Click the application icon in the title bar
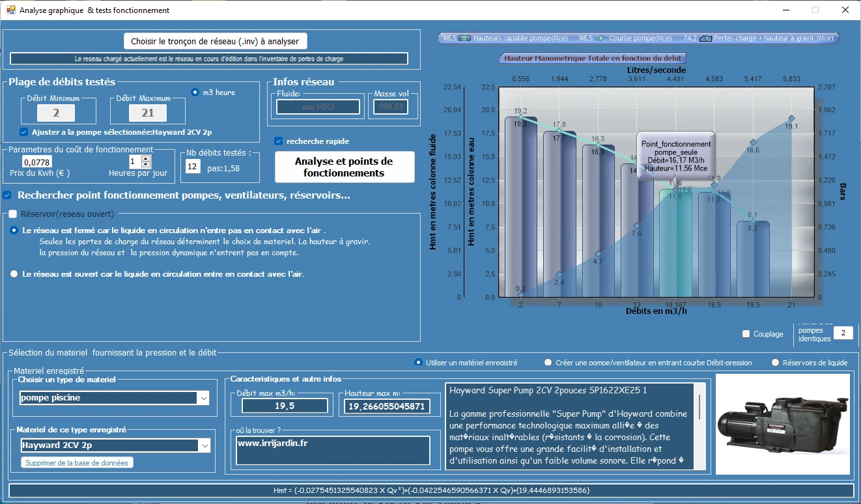Viewport: 861px width, 504px height. click(10, 10)
